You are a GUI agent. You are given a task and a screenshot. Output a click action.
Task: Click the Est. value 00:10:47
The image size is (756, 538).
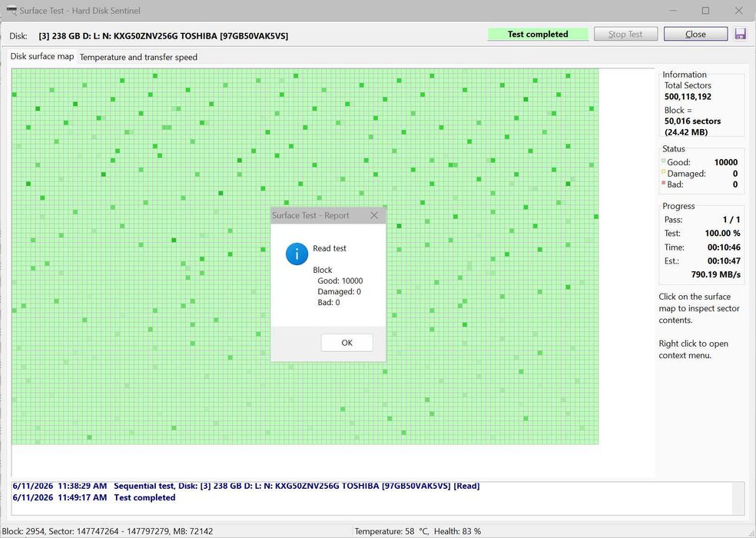(x=724, y=261)
